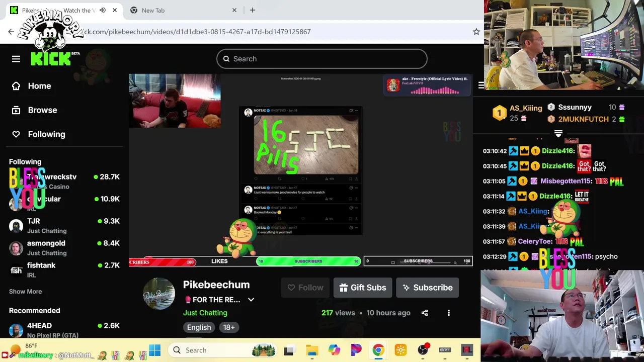Screen dimensions: 644x362
Task: Click the browser back arrow
Action: pos(11,32)
